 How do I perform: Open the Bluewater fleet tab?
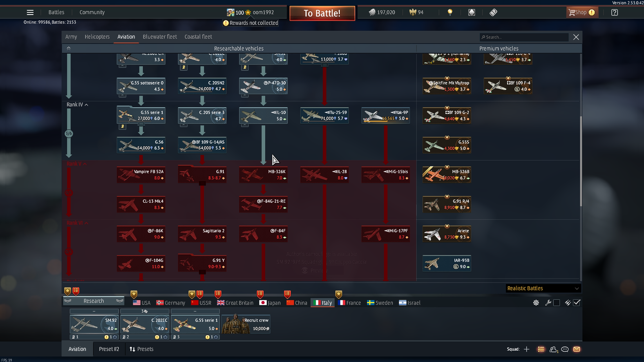160,37
